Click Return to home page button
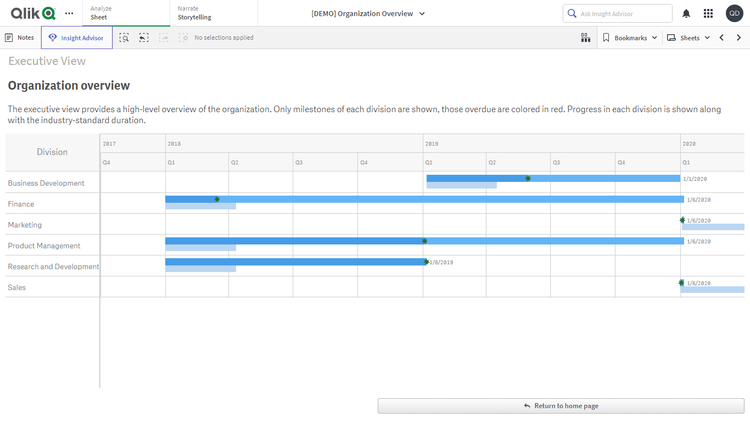Screen dimensions: 750x422 pyautogui.click(x=561, y=406)
